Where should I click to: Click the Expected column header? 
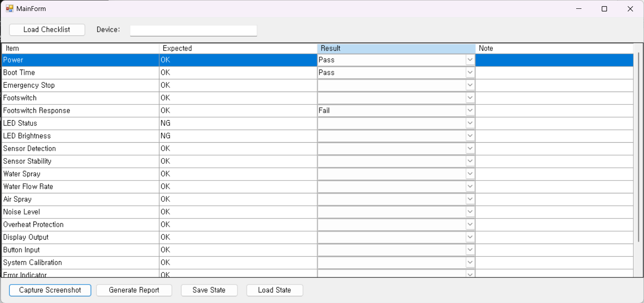click(x=238, y=48)
